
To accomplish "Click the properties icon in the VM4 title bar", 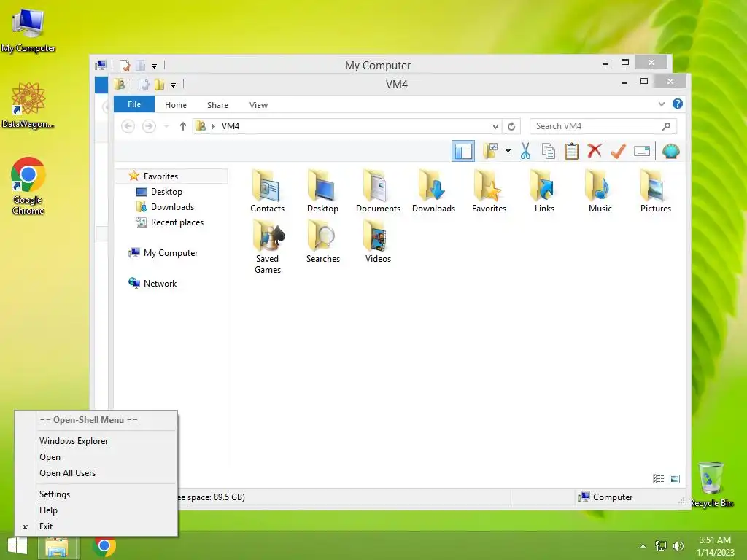I will (144, 85).
